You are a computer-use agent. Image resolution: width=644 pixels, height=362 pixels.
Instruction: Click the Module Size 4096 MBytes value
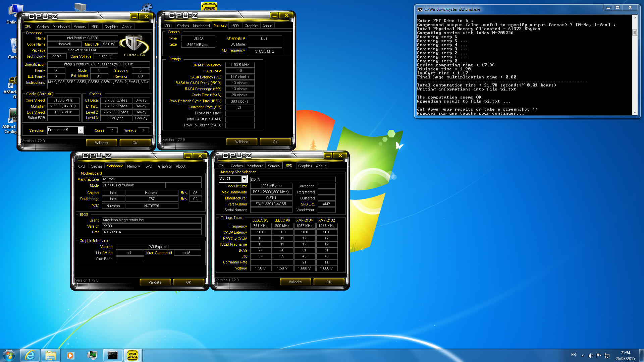tap(271, 186)
